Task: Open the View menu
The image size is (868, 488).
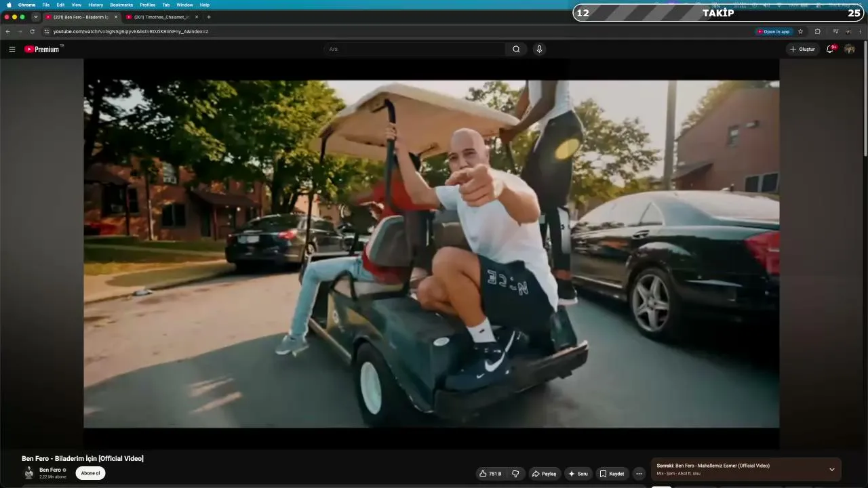Action: (77, 5)
